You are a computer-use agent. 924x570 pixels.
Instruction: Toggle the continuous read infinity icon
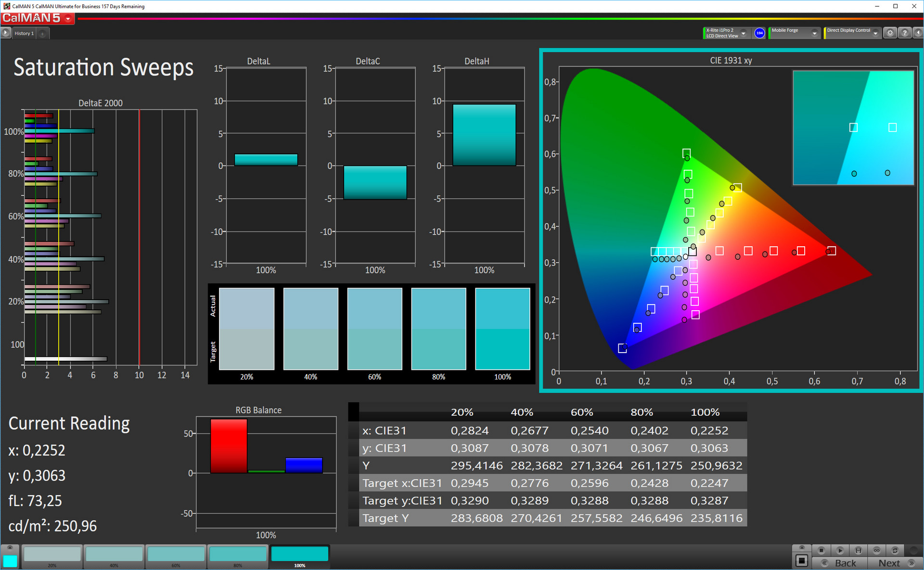(876, 550)
